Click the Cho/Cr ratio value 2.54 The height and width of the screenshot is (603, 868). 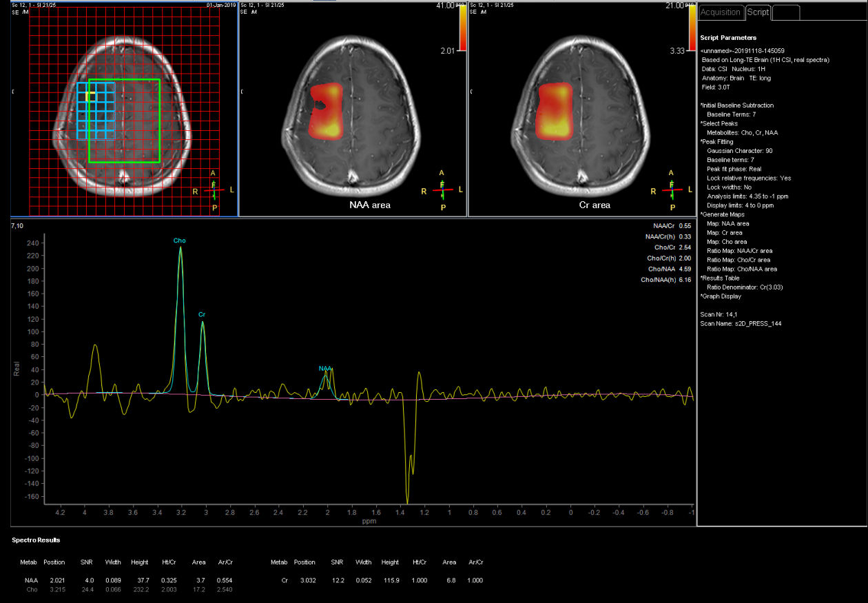(685, 247)
